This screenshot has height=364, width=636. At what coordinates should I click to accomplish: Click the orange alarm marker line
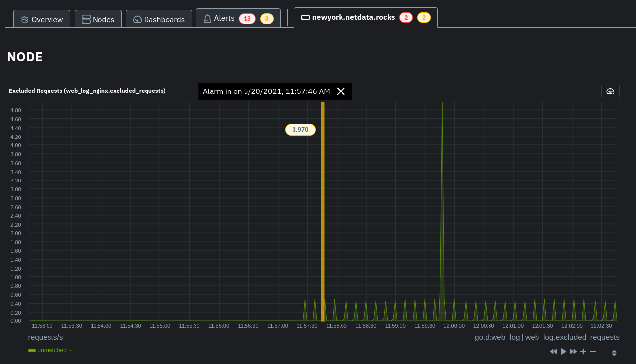(x=323, y=212)
